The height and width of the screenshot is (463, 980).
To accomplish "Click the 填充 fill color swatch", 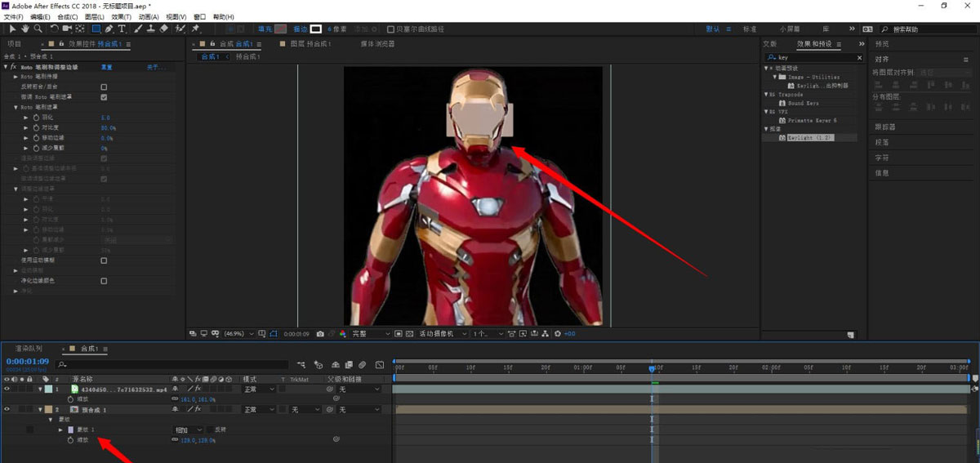I will pos(280,29).
